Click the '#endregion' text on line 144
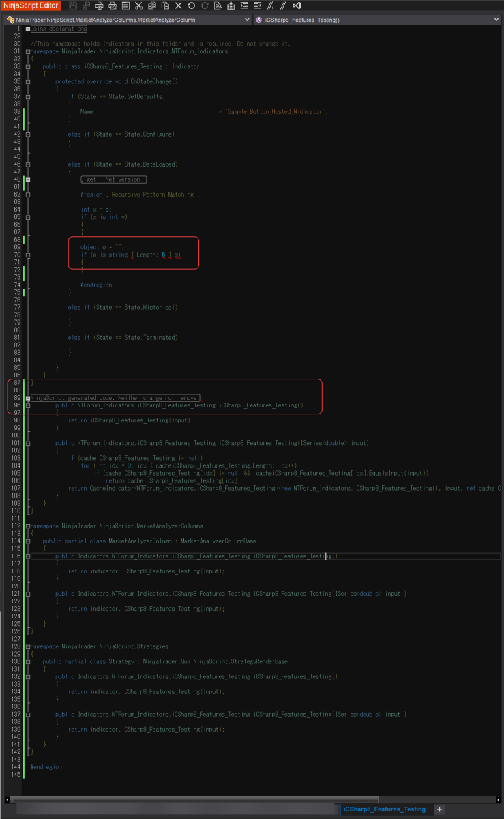The image size is (504, 819). 46,767
